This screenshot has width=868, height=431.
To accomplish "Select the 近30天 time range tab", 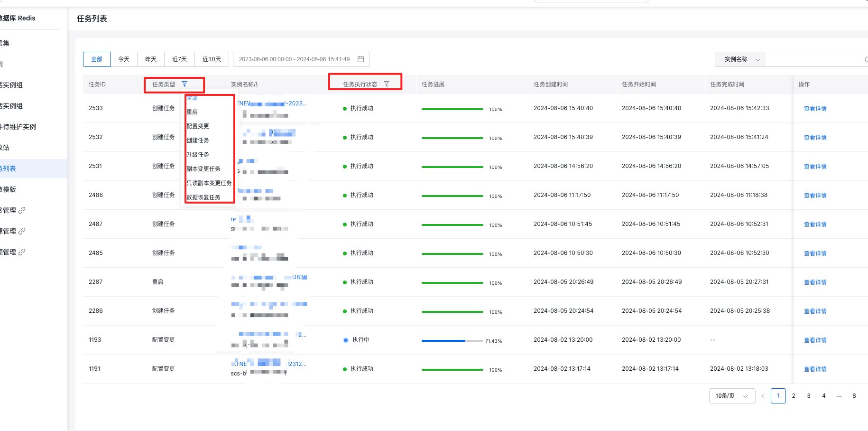I will [212, 59].
